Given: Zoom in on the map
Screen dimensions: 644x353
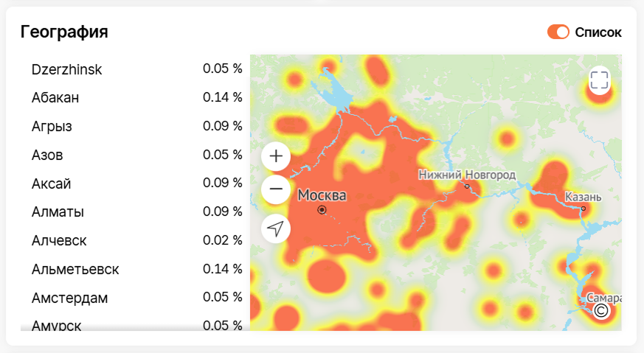Looking at the screenshot, I should pos(276,156).
